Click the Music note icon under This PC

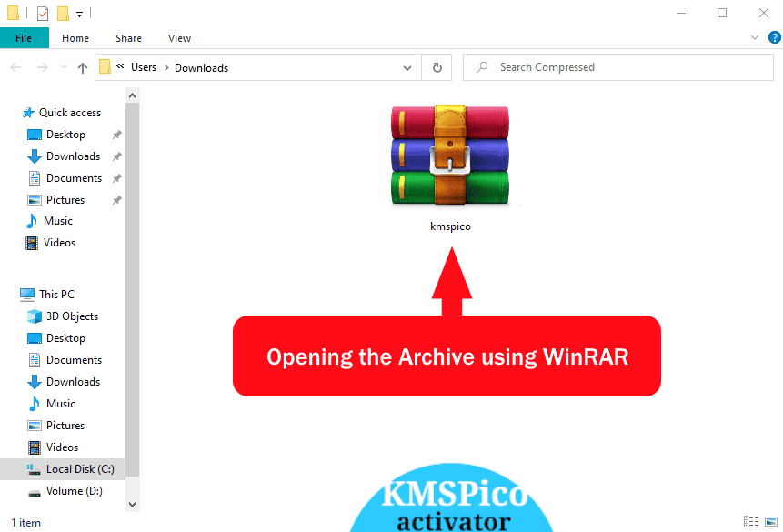(x=35, y=404)
